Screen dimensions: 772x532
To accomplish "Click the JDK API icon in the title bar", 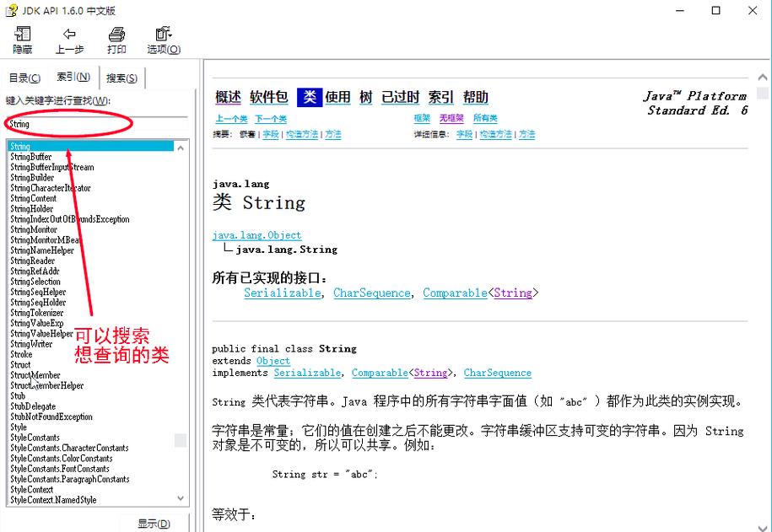I will (12, 10).
